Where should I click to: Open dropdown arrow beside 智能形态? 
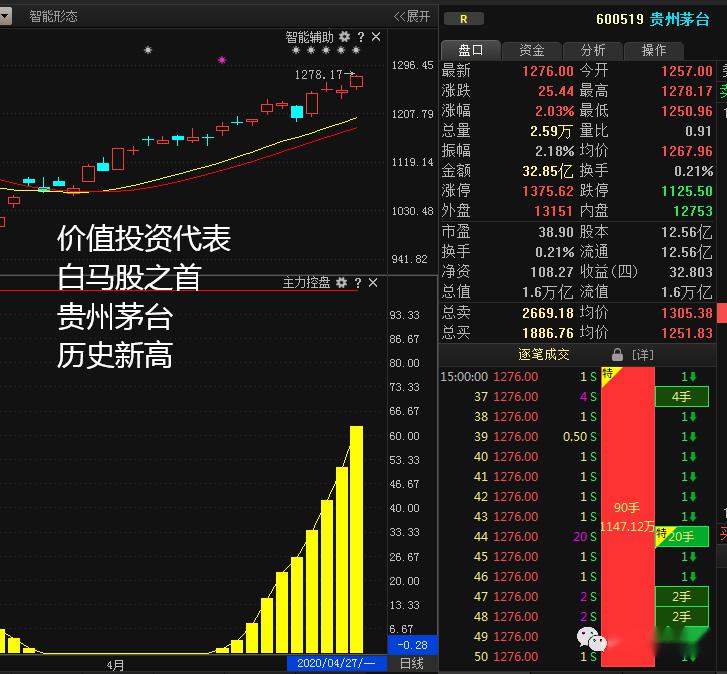click(x=6, y=17)
